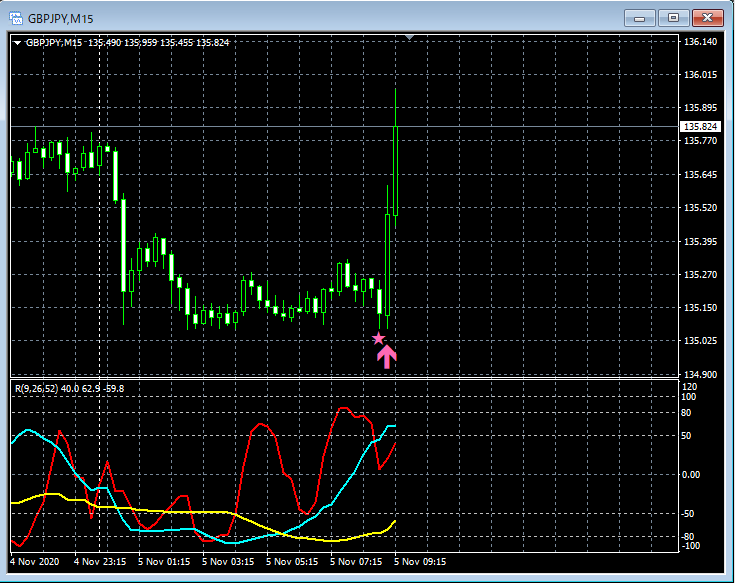This screenshot has height=583, width=736.
Task: Click the indicator scale value 0.00
Action: click(690, 475)
